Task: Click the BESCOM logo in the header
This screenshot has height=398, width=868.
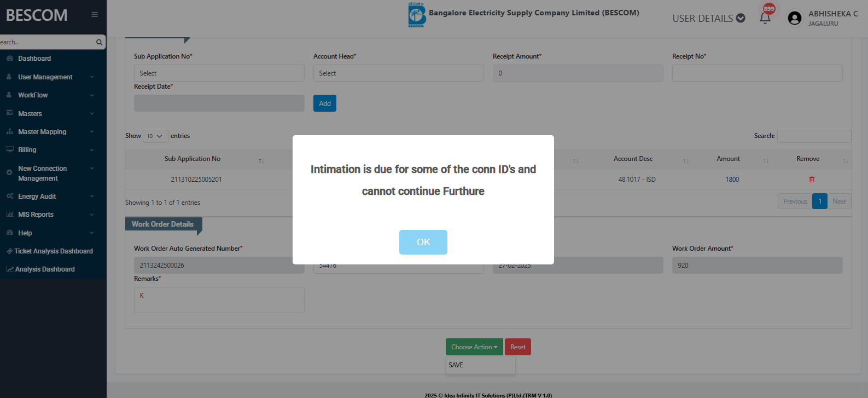Action: [x=417, y=15]
